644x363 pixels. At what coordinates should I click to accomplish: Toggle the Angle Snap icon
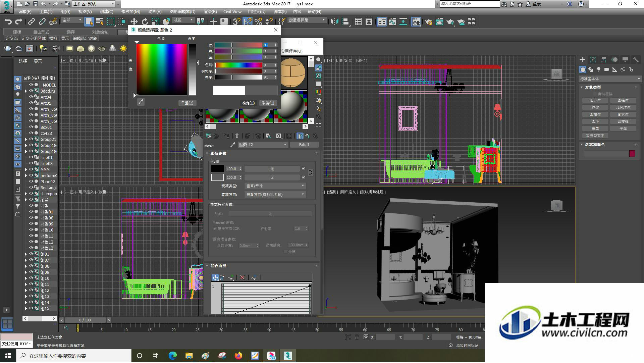pos(248,22)
